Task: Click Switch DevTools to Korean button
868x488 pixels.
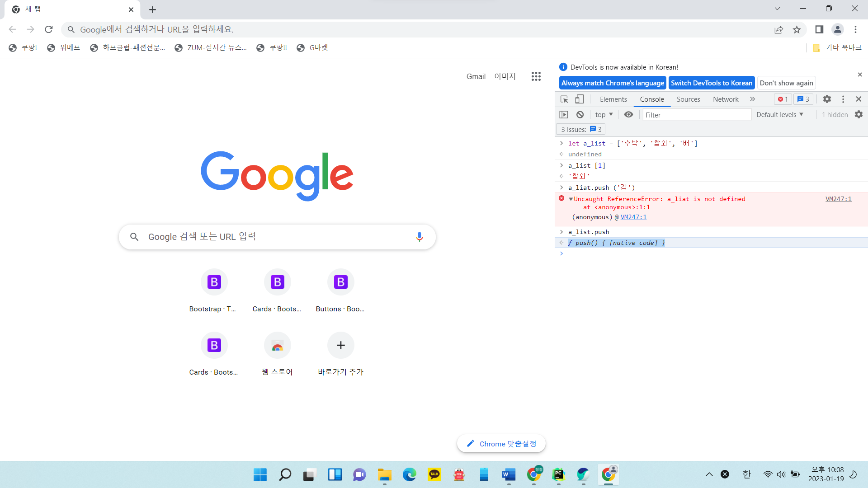Action: pyautogui.click(x=712, y=83)
